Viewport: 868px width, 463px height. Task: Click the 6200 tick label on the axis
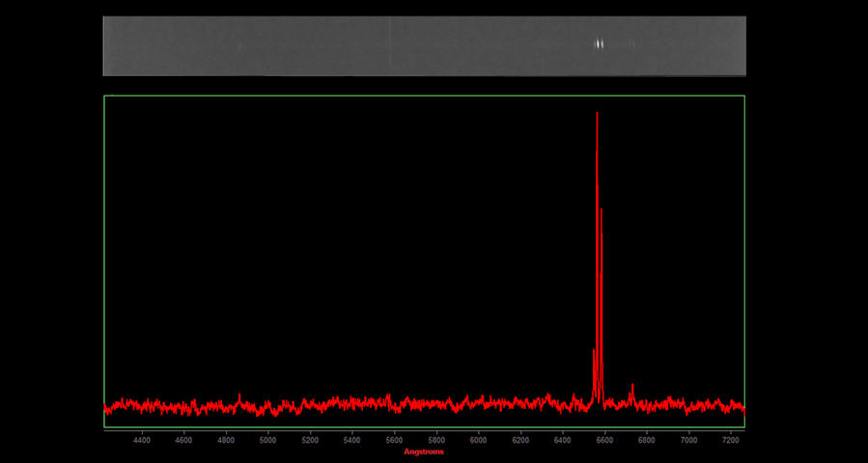pos(520,440)
